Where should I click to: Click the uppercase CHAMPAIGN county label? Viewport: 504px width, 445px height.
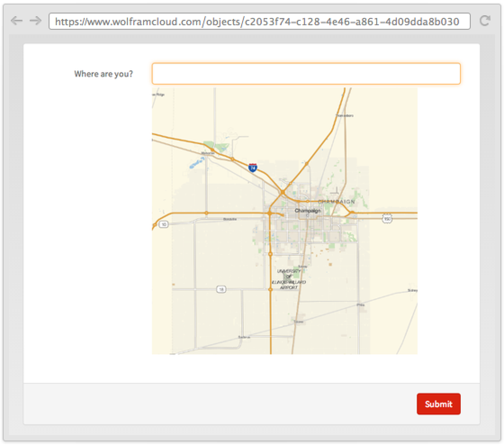[x=336, y=202]
